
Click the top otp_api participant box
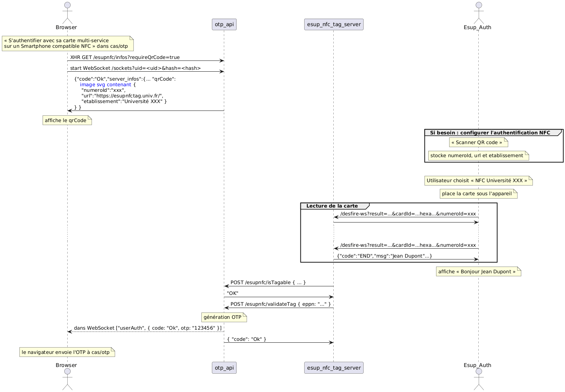coord(224,25)
